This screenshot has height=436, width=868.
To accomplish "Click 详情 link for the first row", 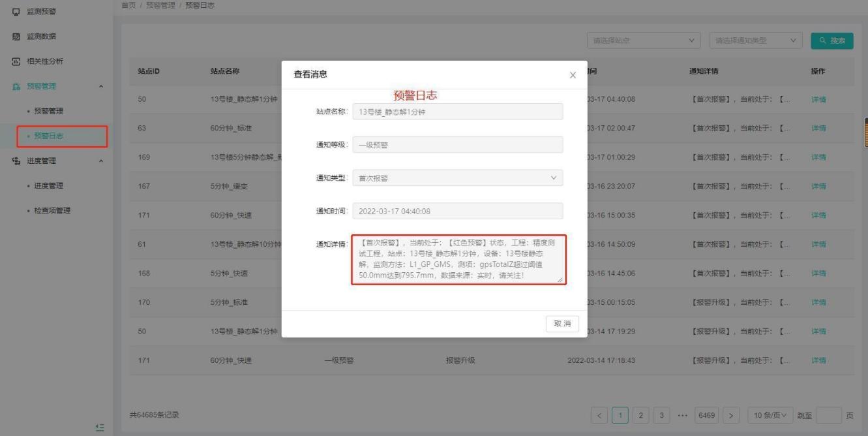I will pos(818,99).
